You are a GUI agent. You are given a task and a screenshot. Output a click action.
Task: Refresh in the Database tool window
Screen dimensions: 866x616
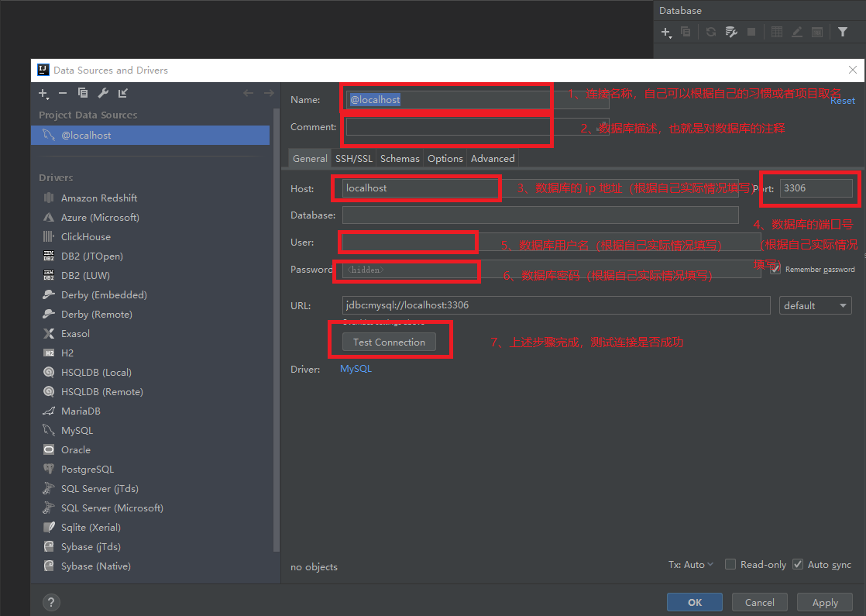[711, 32]
